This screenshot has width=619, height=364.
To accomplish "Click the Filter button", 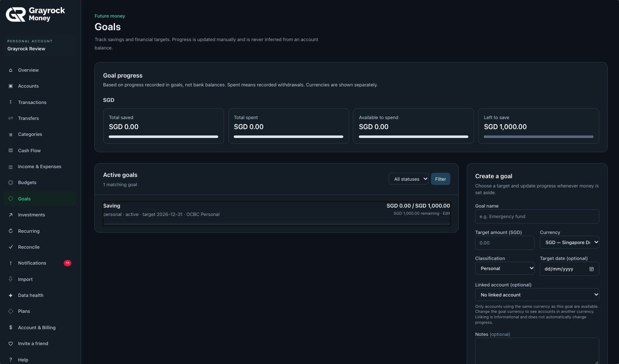I will point(441,179).
